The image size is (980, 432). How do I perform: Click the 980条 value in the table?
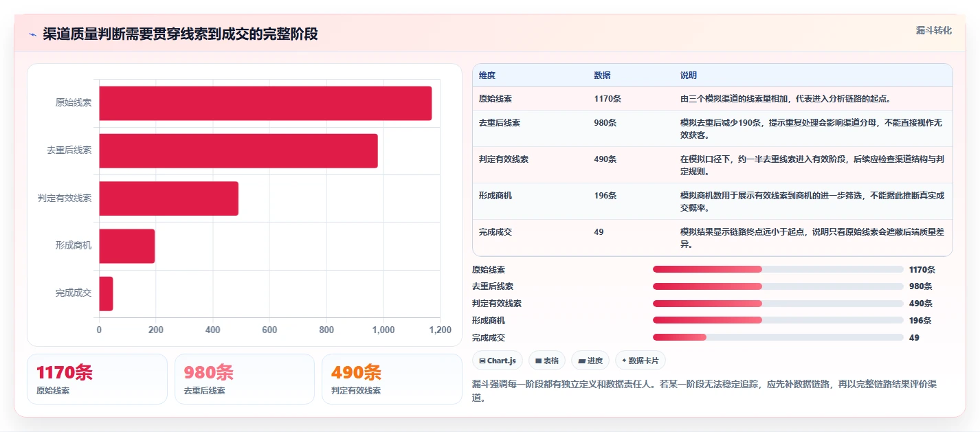[x=605, y=123]
